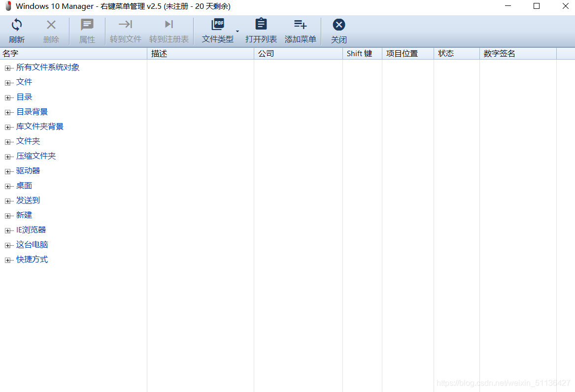
Task: Sort by the 状态 column header
Action: point(457,54)
